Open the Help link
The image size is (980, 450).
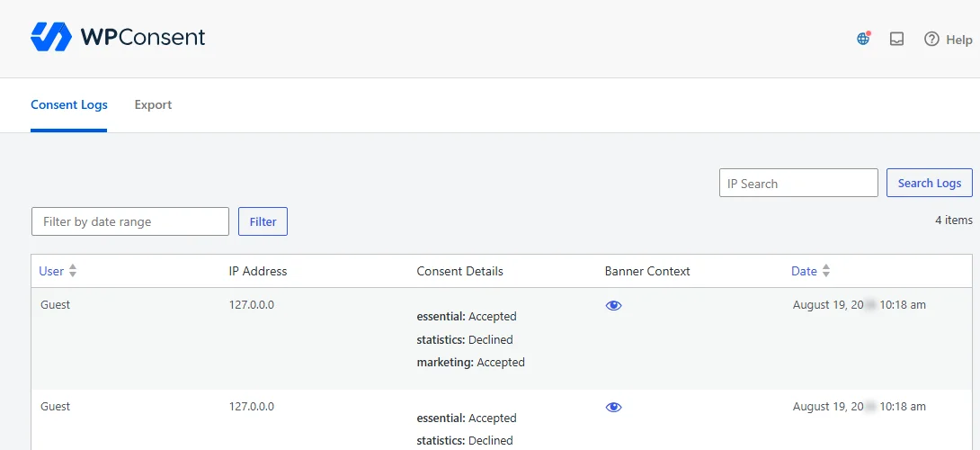[x=949, y=39]
